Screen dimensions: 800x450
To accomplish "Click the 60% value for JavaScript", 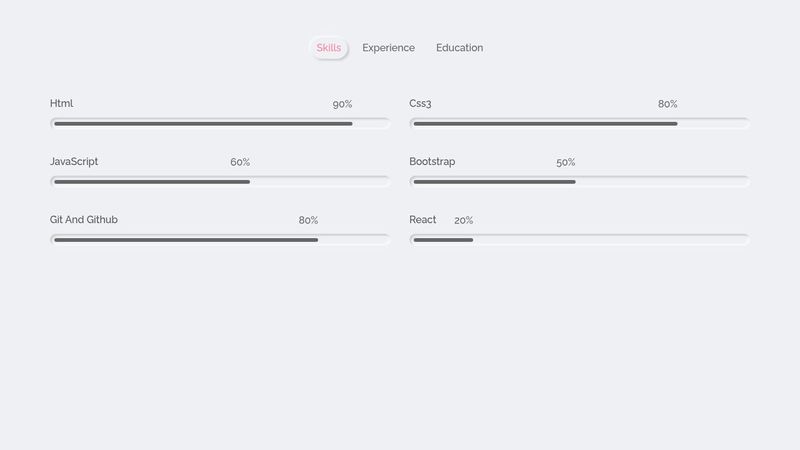I will (x=240, y=163).
